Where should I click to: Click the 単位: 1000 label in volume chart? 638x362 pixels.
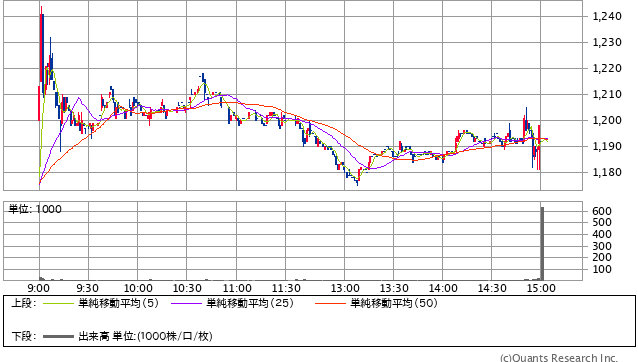[x=35, y=209]
